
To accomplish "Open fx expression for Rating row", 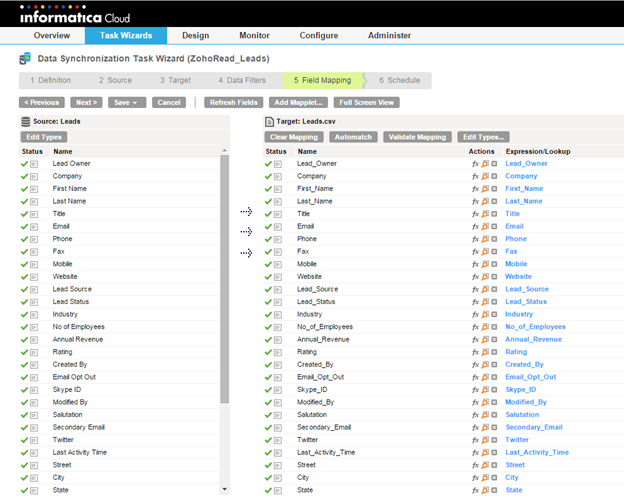I will coord(475,352).
